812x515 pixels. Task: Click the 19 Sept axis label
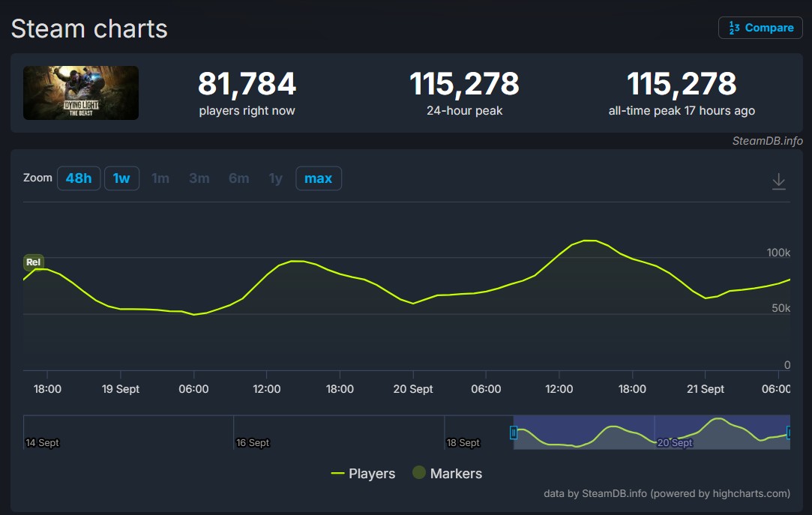(121, 389)
